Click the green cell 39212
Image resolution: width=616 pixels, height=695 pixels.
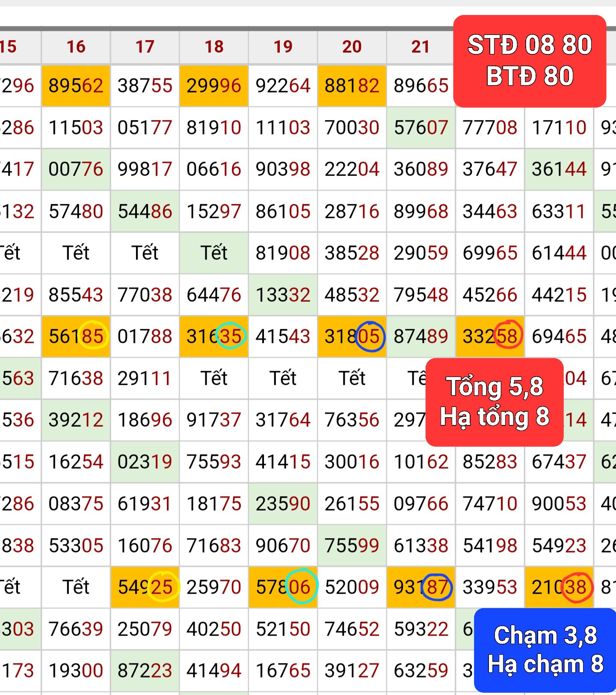pos(76,420)
